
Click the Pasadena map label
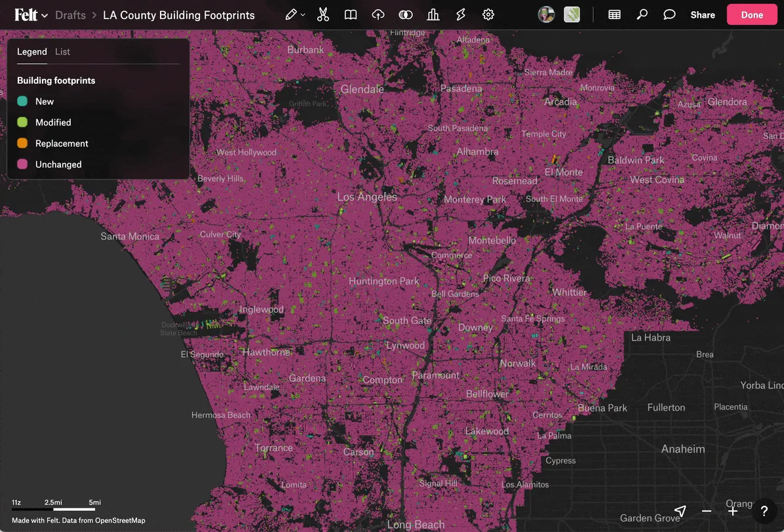click(461, 88)
